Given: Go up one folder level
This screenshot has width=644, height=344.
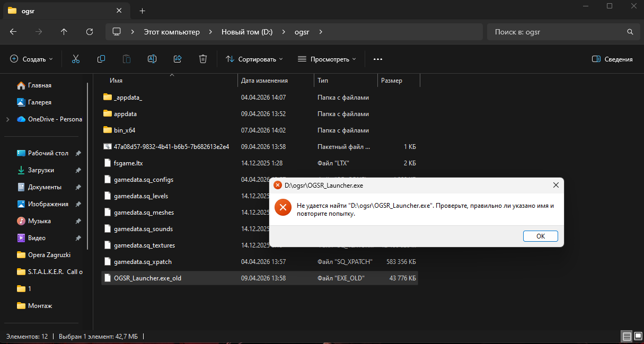Looking at the screenshot, I should [x=64, y=32].
